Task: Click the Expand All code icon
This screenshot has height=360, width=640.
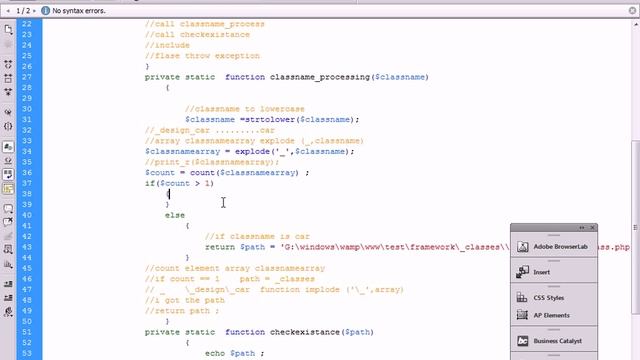Action: [x=8, y=92]
